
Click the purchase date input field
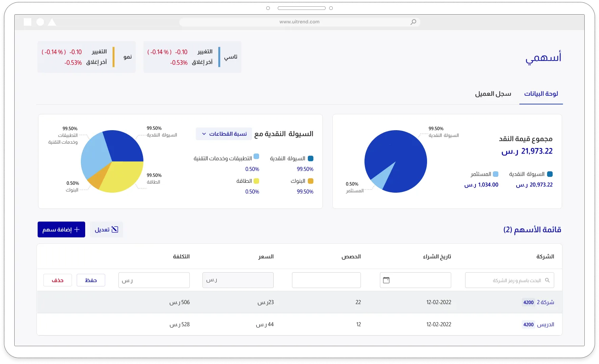tap(415, 280)
